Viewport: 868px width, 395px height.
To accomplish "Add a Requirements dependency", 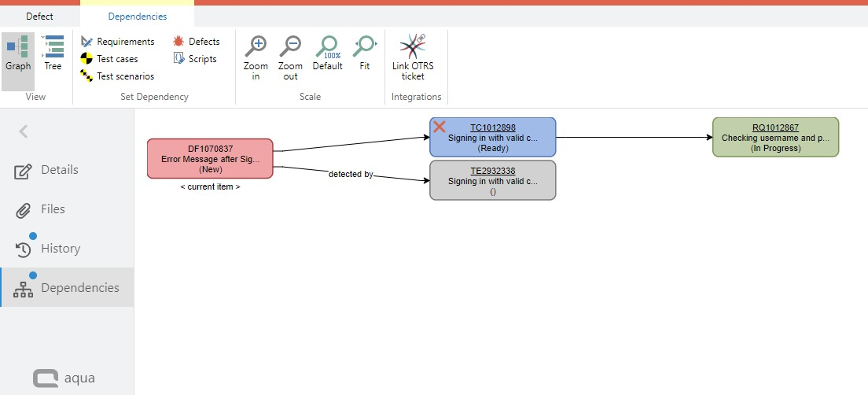I will 117,42.
